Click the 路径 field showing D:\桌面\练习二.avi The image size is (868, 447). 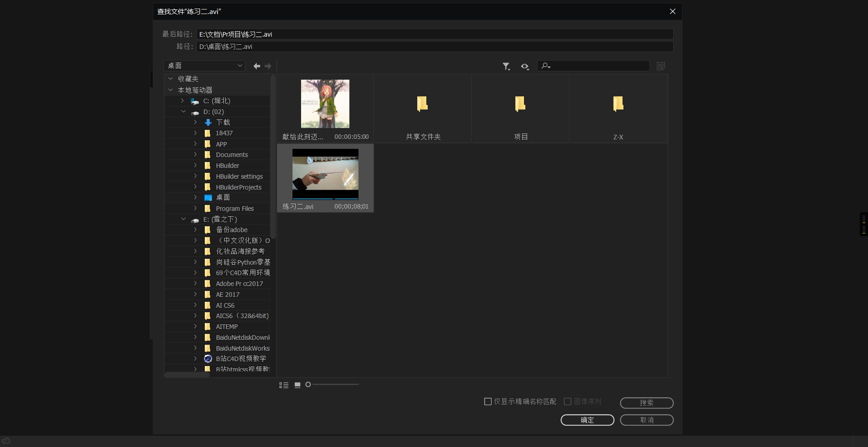click(x=435, y=47)
